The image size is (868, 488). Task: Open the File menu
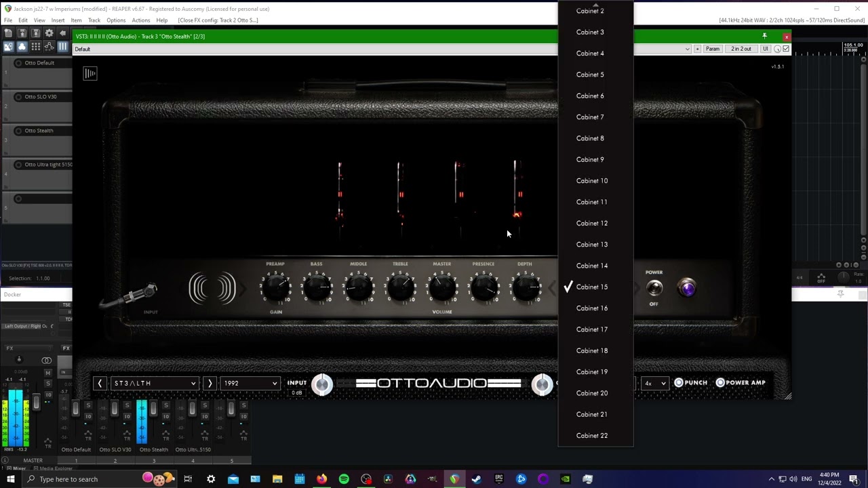8,20
